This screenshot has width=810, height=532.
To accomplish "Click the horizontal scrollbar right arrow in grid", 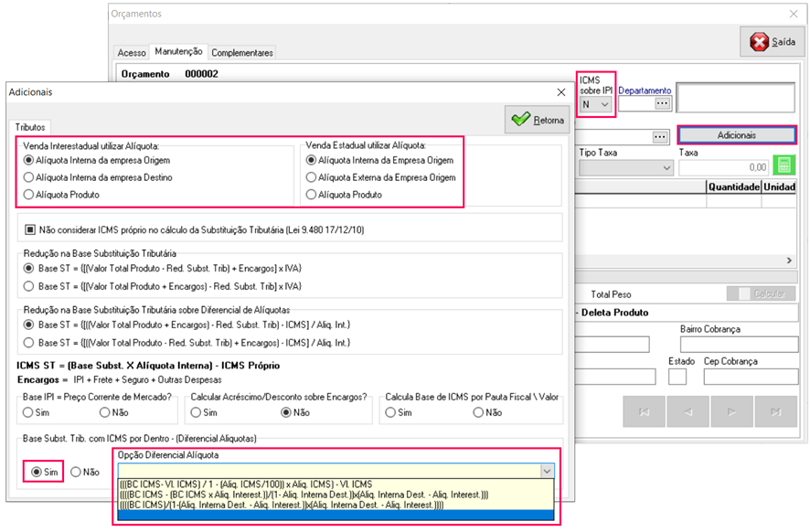I will [x=788, y=261].
